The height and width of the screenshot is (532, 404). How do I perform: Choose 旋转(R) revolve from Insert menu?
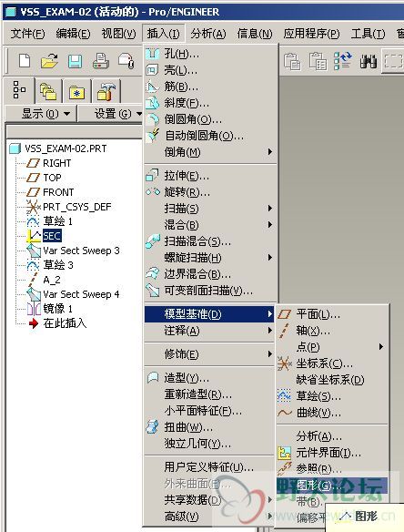211,192
